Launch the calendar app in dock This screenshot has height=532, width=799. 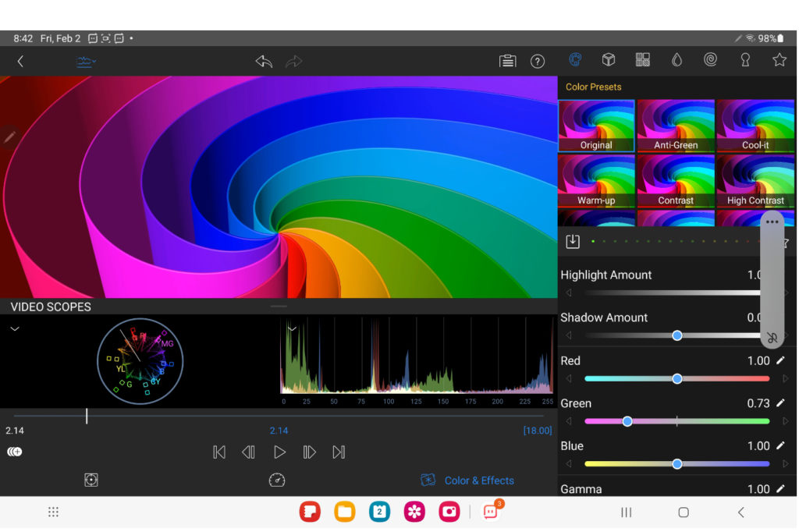[x=380, y=512]
